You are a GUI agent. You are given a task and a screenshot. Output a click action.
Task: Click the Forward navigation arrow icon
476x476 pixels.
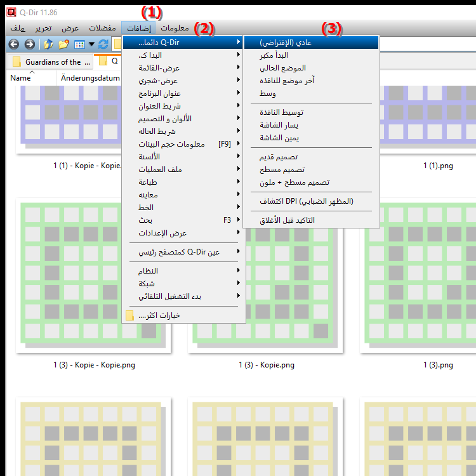(x=29, y=44)
